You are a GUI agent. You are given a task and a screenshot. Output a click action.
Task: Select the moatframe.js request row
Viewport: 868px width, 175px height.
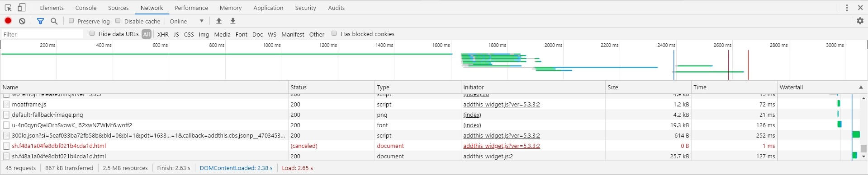[x=430, y=104]
